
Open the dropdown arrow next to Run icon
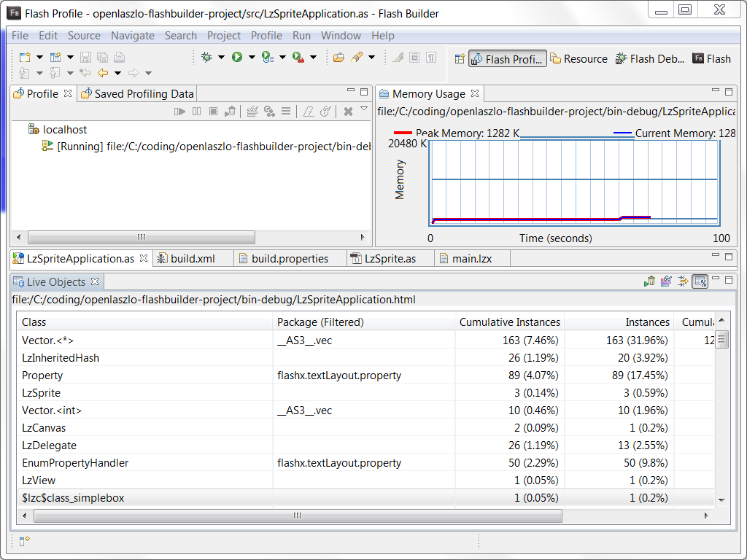click(x=252, y=58)
